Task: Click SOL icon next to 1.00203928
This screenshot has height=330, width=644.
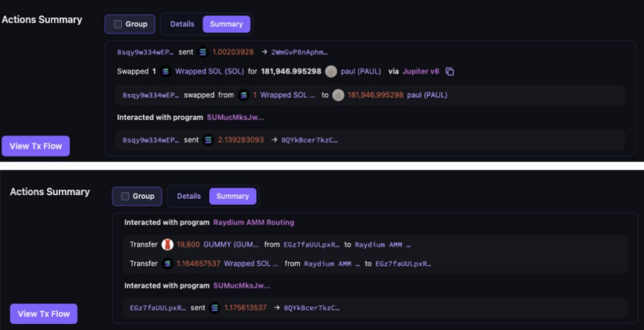Action: tap(203, 52)
